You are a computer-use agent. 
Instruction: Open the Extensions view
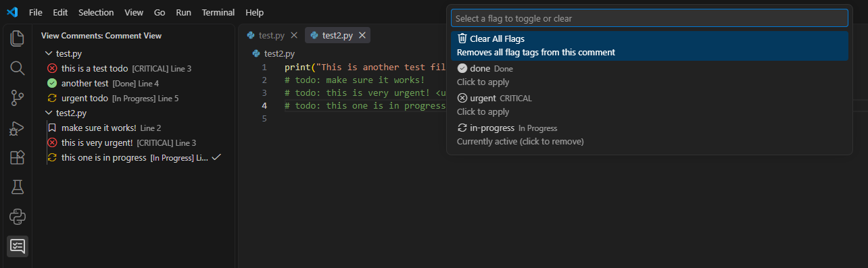(17, 157)
